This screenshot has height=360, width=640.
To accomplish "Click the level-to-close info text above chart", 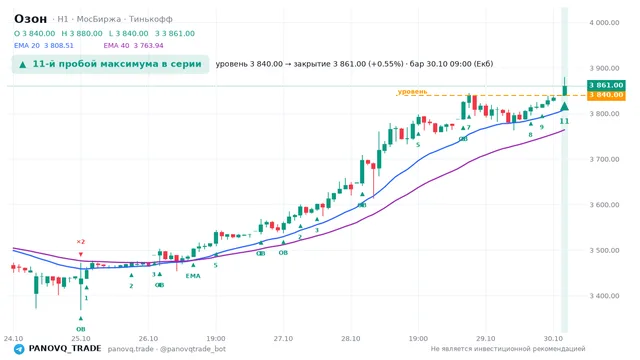I will pyautogui.click(x=354, y=64).
